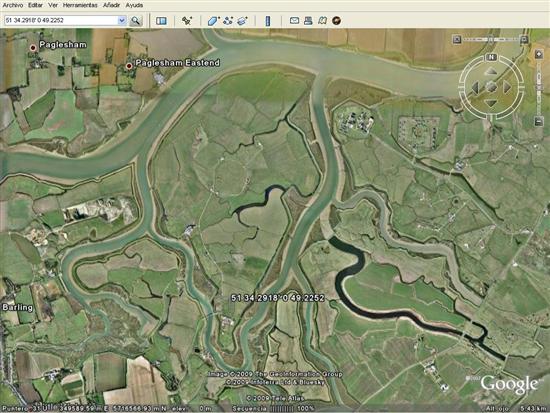550x413 pixels.
Task: Click the center joystick of navigation compass
Action: click(x=491, y=87)
